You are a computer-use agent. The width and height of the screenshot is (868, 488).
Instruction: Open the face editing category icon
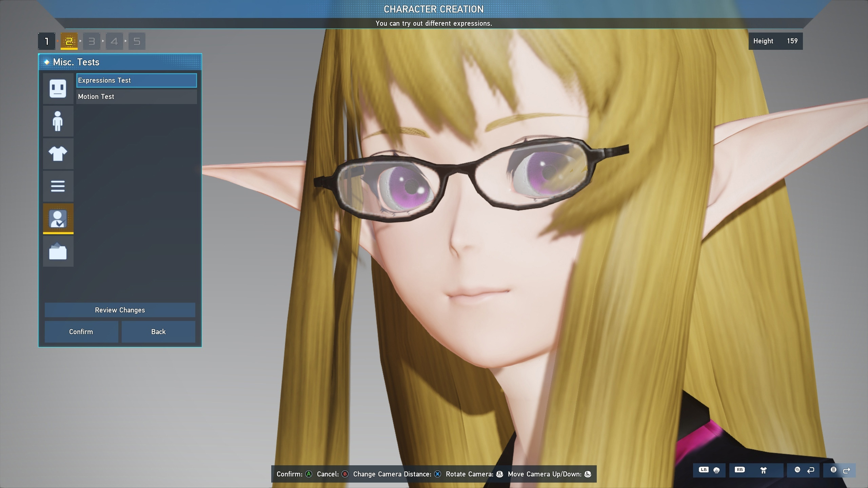point(58,88)
